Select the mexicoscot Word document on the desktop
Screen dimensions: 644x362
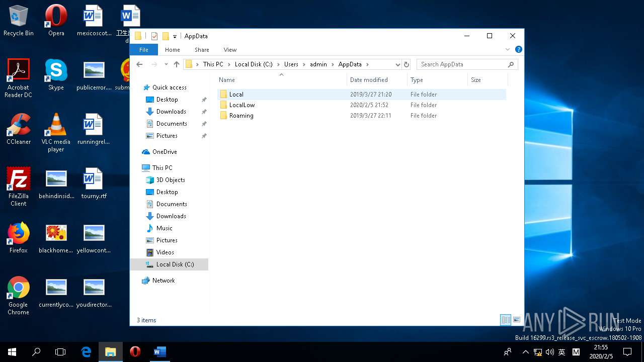coord(94,21)
